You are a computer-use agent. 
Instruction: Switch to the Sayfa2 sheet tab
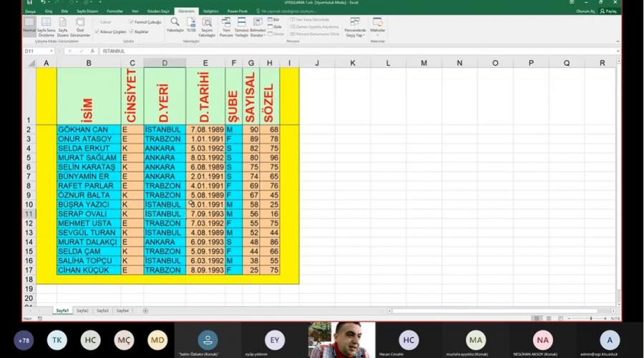[82, 311]
